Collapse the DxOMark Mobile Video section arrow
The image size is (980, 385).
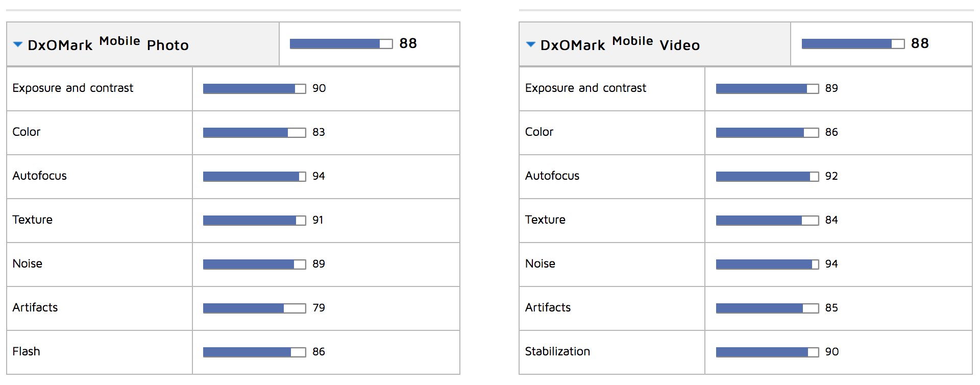click(x=530, y=45)
